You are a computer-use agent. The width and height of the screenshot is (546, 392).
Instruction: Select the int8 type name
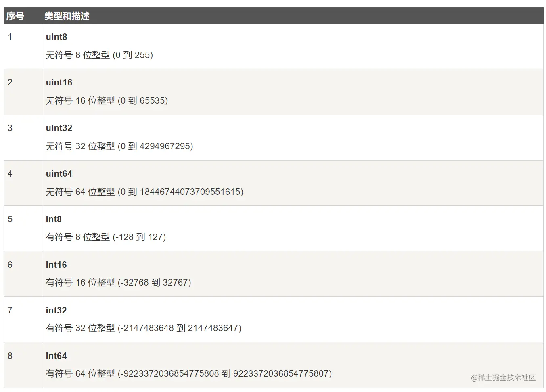54,219
